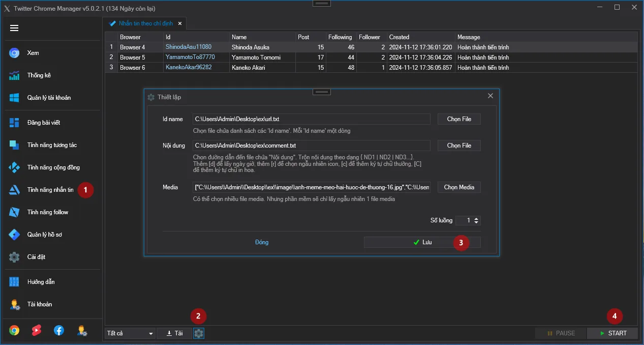The height and width of the screenshot is (345, 644).
Task: Sort by the Following column header
Action: tap(341, 37)
